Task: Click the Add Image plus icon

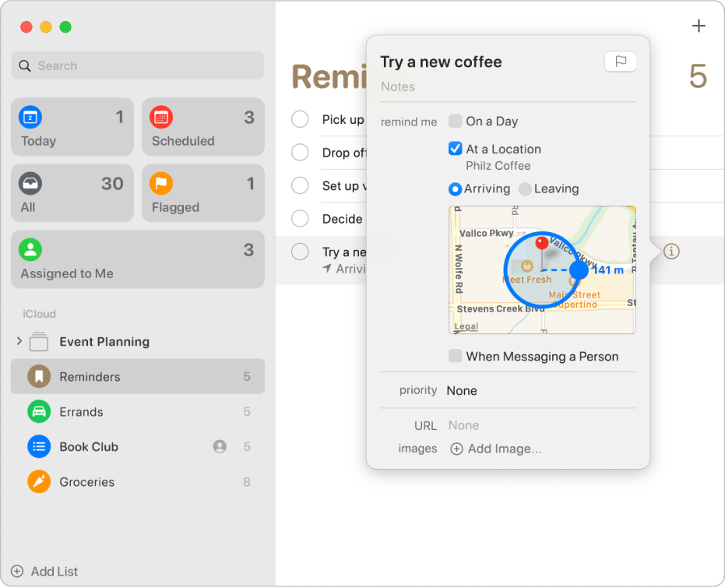Action: 456,449
